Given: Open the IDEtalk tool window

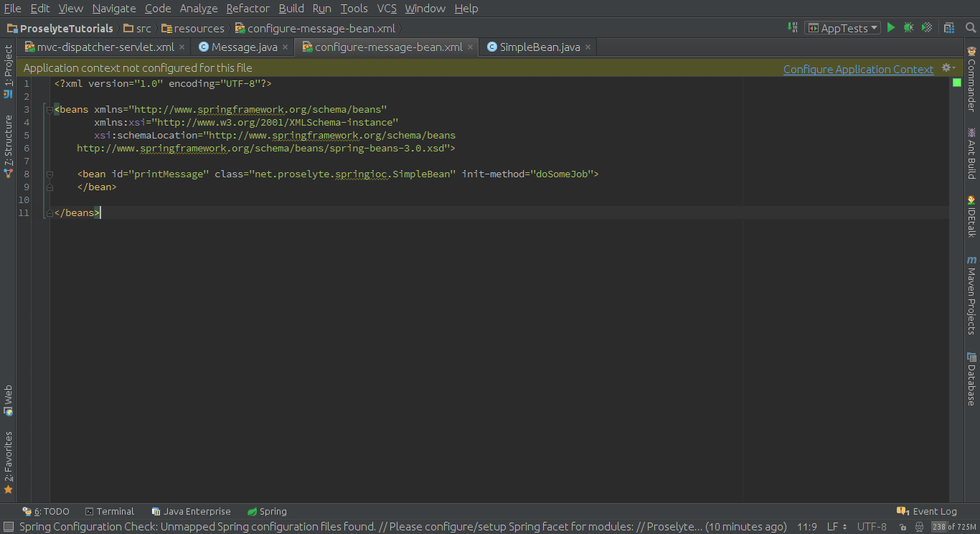Looking at the screenshot, I should pos(971,216).
